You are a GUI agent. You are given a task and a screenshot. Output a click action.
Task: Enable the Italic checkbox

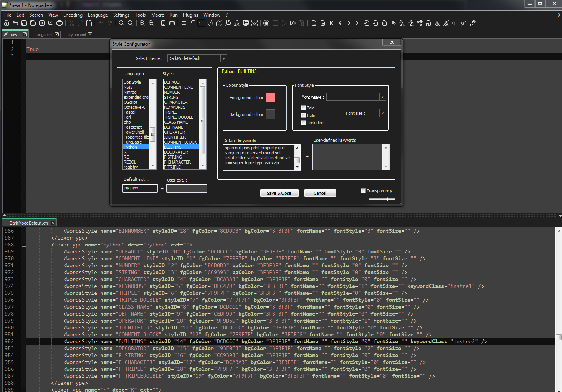303,116
